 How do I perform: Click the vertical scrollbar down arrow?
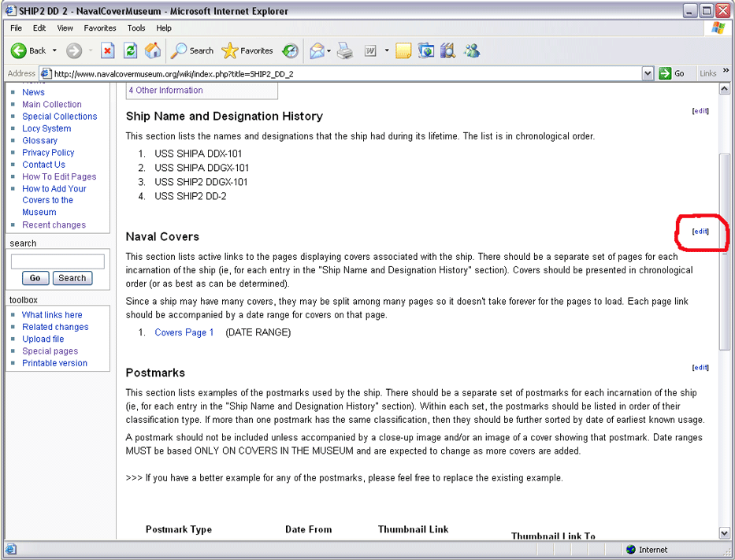pos(725,533)
